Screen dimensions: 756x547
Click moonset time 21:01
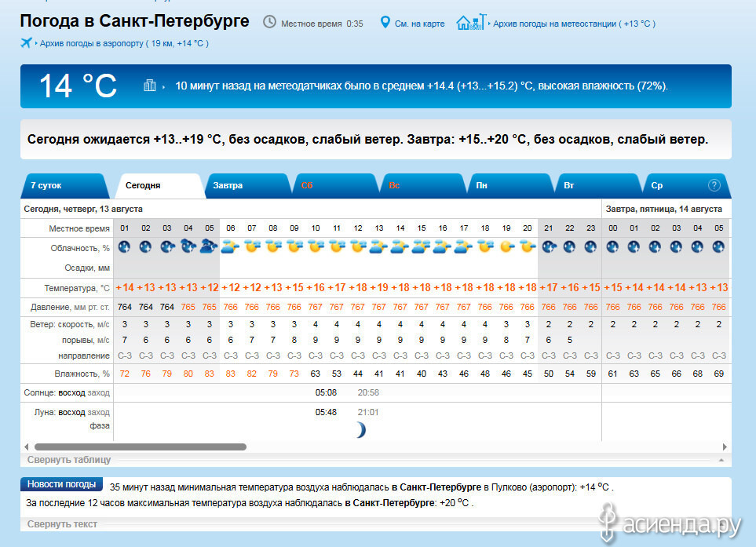point(368,413)
